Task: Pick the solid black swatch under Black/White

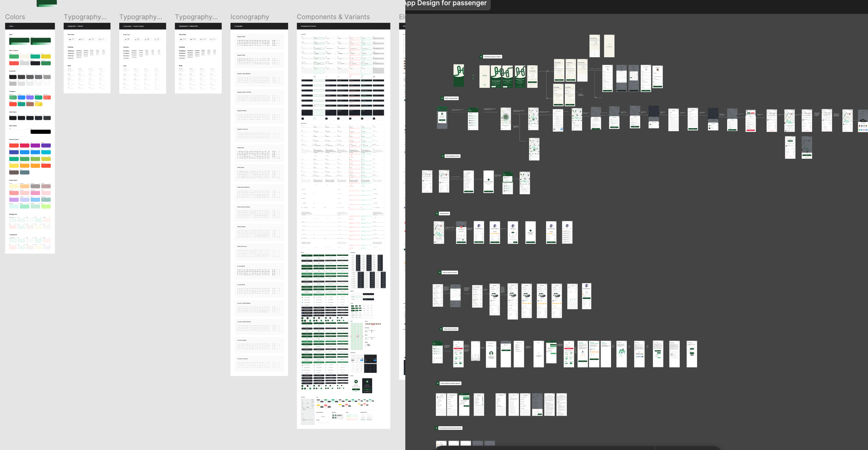Action: click(40, 132)
